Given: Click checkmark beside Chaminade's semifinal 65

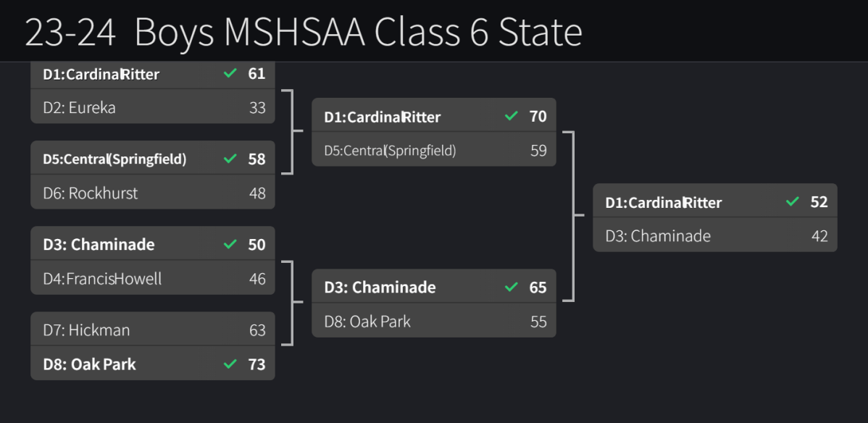Looking at the screenshot, I should coord(512,287).
